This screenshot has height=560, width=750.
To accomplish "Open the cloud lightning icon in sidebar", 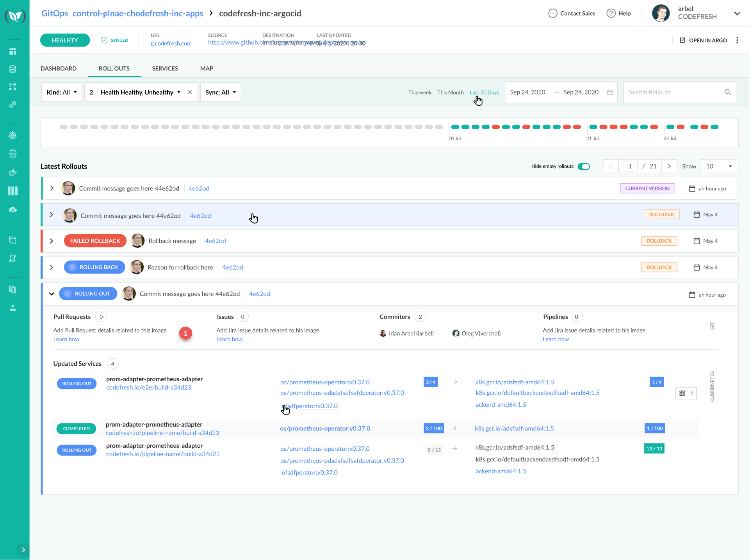I will [x=13, y=210].
